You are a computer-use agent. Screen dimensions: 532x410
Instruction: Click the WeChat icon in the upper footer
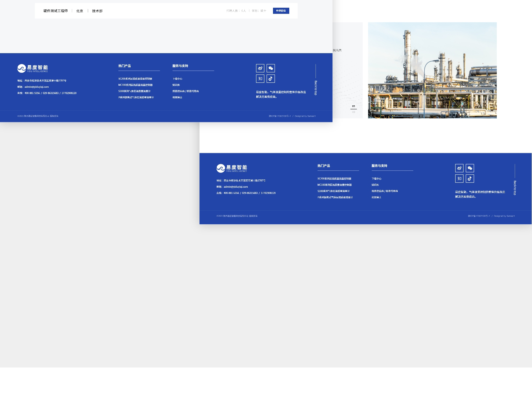(x=271, y=68)
